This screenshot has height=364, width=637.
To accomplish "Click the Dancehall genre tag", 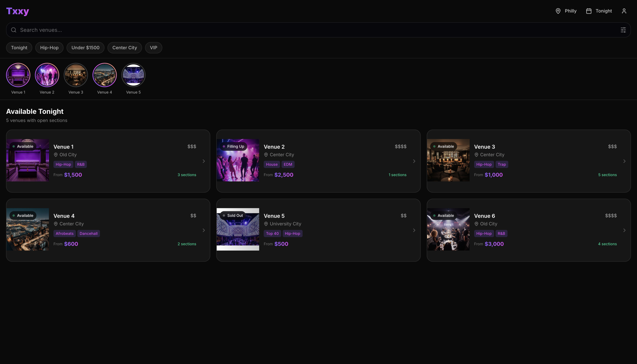I will 88,234.
